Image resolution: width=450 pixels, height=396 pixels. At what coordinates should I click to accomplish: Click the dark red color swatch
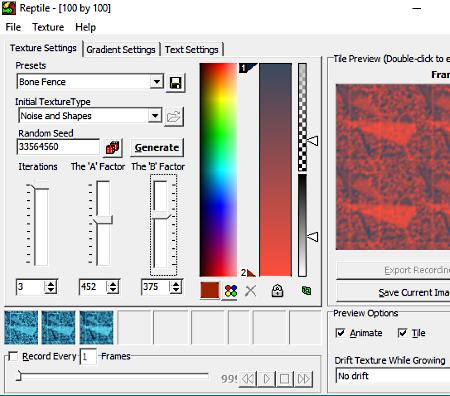210,291
